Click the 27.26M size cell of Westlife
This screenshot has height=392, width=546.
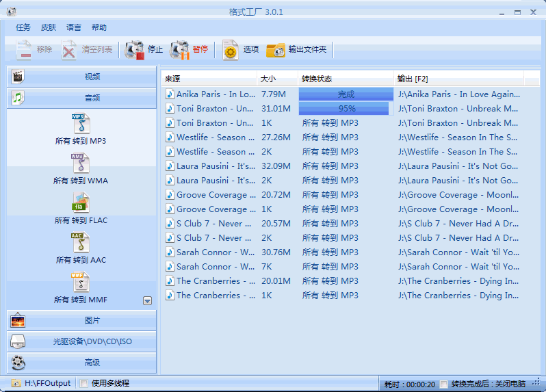pyautogui.click(x=276, y=137)
